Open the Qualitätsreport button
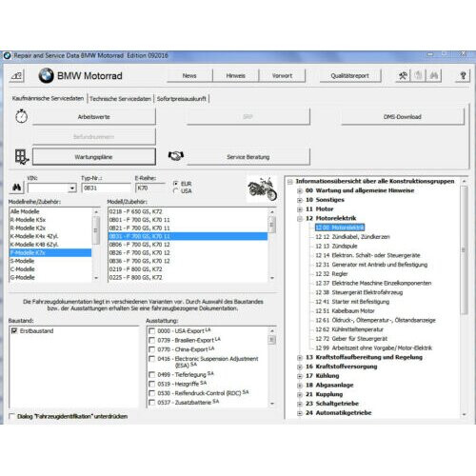This screenshot has height=476, width=476. 350,75
